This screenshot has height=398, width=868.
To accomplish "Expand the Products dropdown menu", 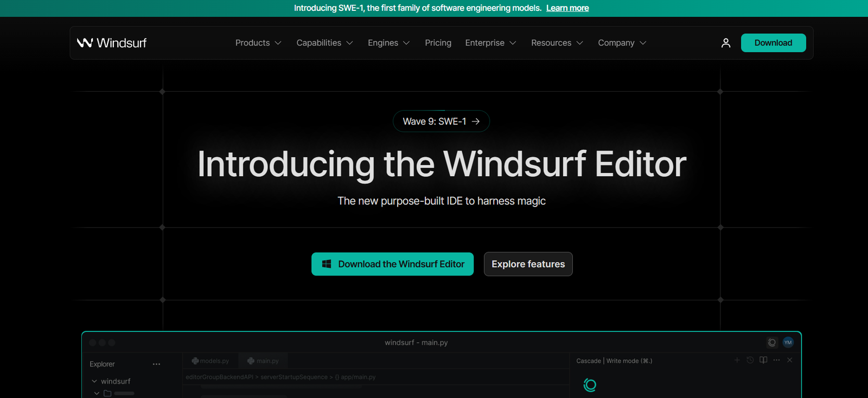I will pos(258,43).
